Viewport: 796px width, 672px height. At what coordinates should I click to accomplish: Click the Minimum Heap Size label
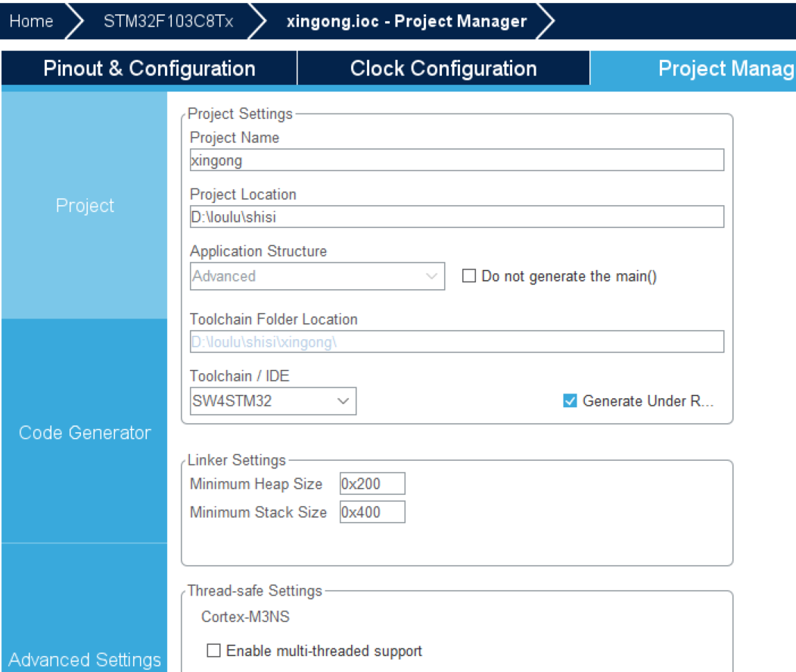click(x=256, y=484)
